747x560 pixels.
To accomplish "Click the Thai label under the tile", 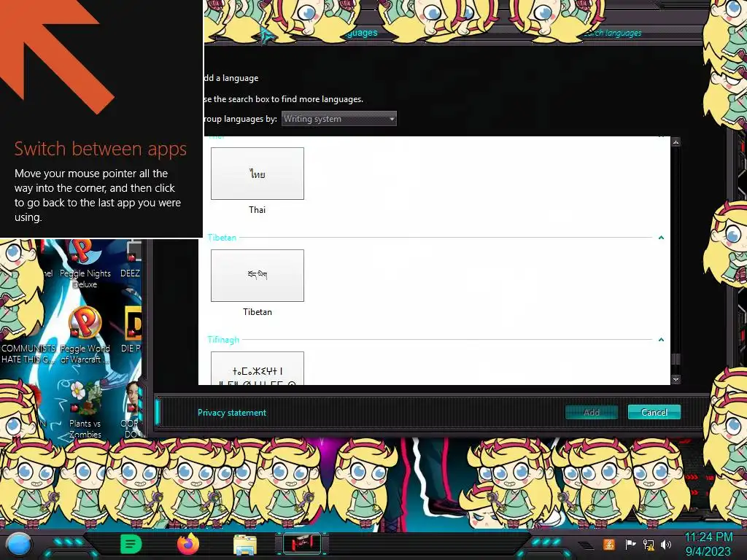I will click(x=258, y=209).
